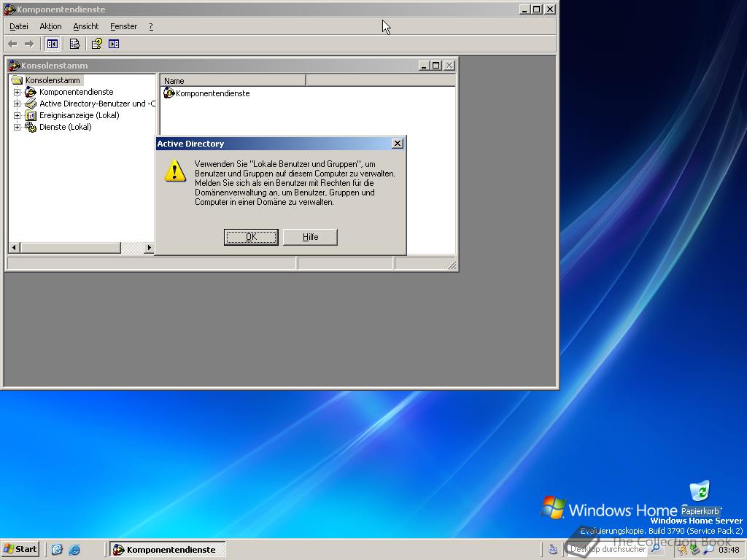
Task: Click the forward arrow toolbar icon
Action: pos(29,44)
